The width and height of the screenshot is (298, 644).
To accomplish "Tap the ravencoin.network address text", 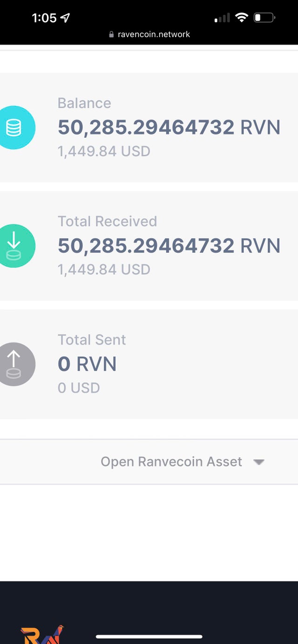I will (154, 34).
